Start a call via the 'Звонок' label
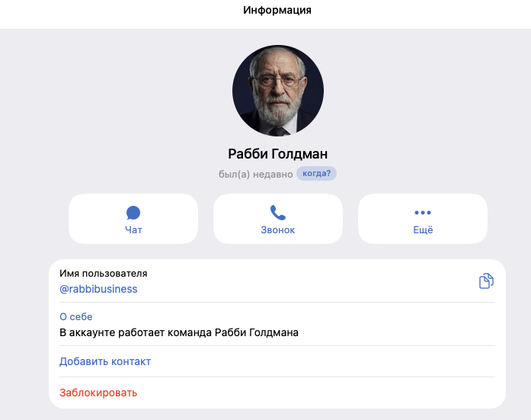531x420 pixels. [278, 230]
